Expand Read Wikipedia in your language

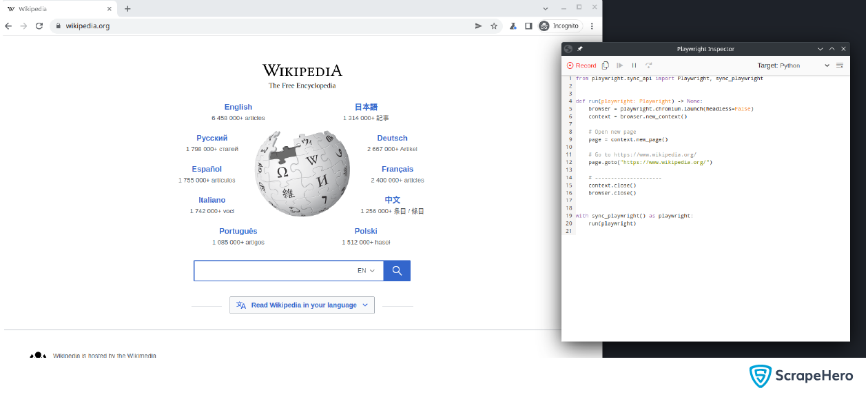[302, 305]
